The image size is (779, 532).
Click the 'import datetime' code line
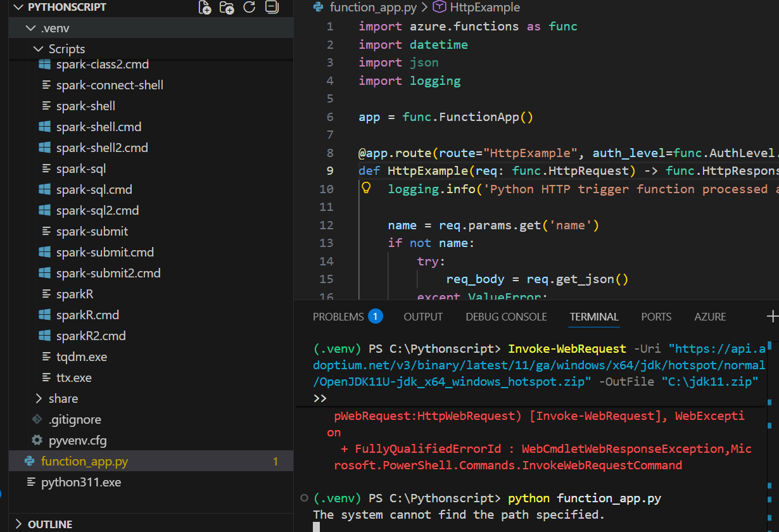tap(414, 44)
